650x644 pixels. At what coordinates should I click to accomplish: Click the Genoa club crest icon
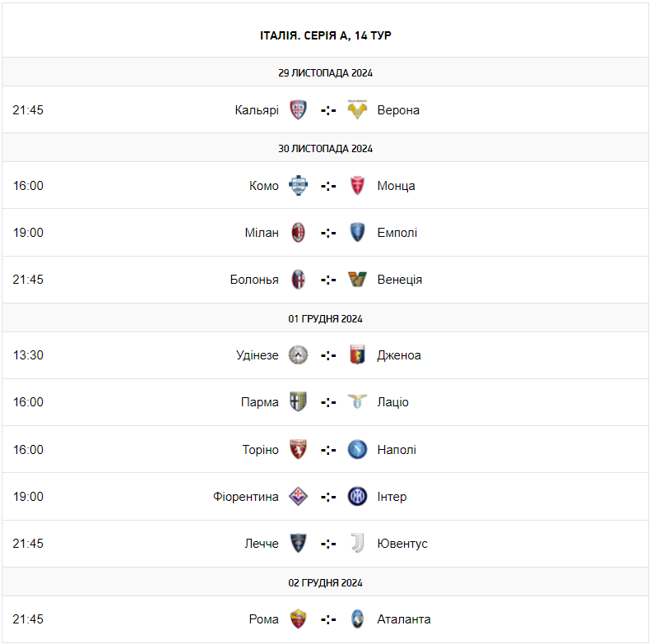357,355
